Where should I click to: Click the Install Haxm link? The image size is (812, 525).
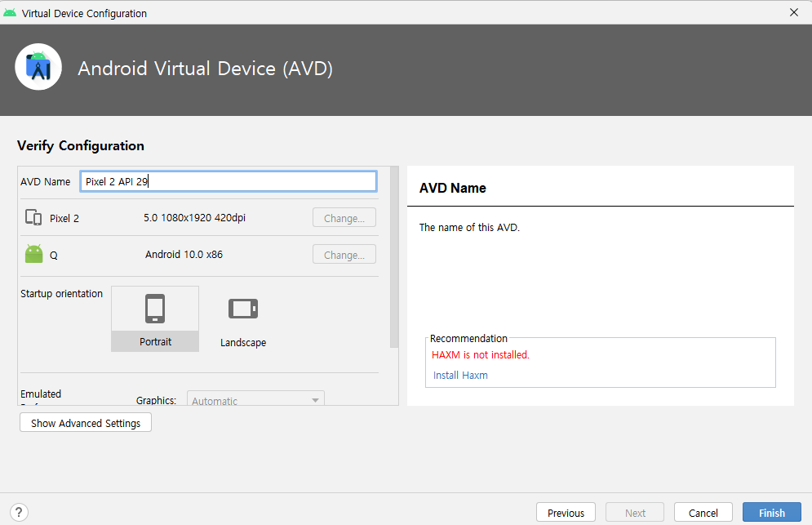pos(460,376)
